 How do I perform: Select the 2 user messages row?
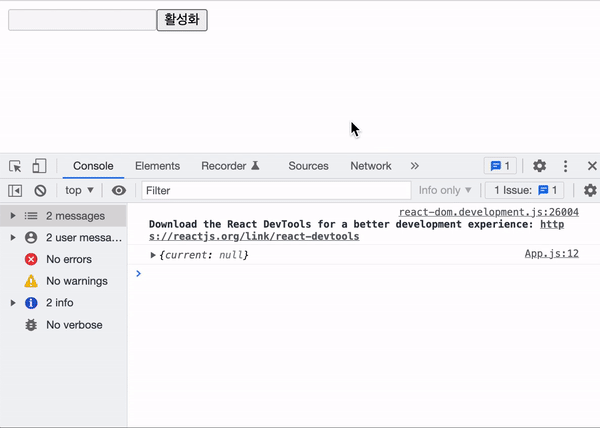tap(64, 238)
